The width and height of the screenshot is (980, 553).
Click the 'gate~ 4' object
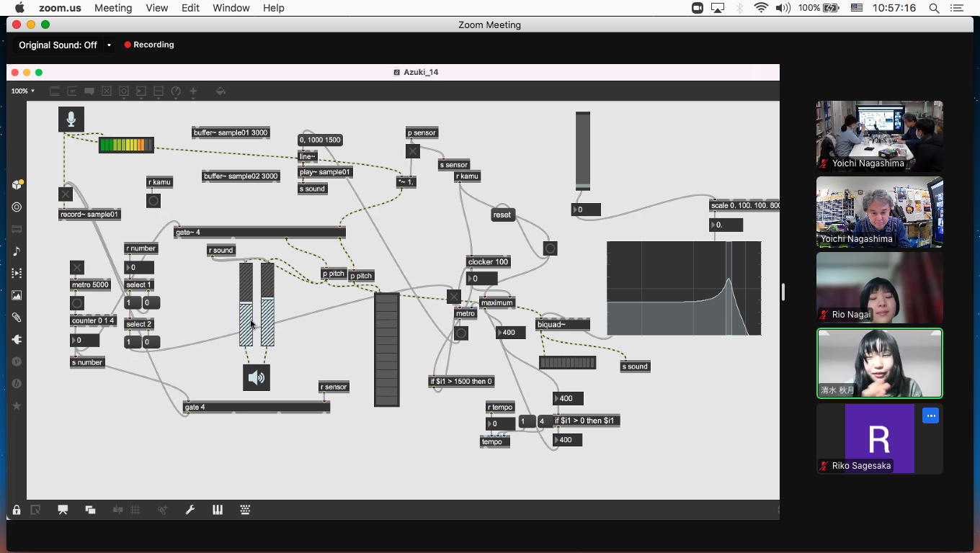[x=260, y=233]
